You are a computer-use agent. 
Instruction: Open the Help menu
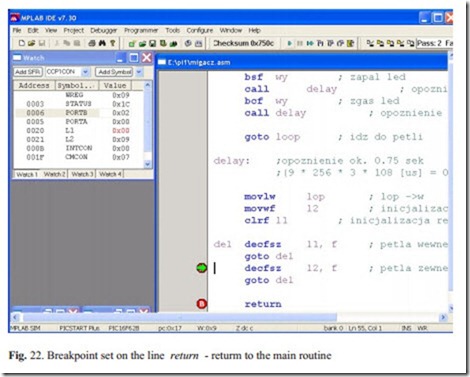click(x=254, y=30)
